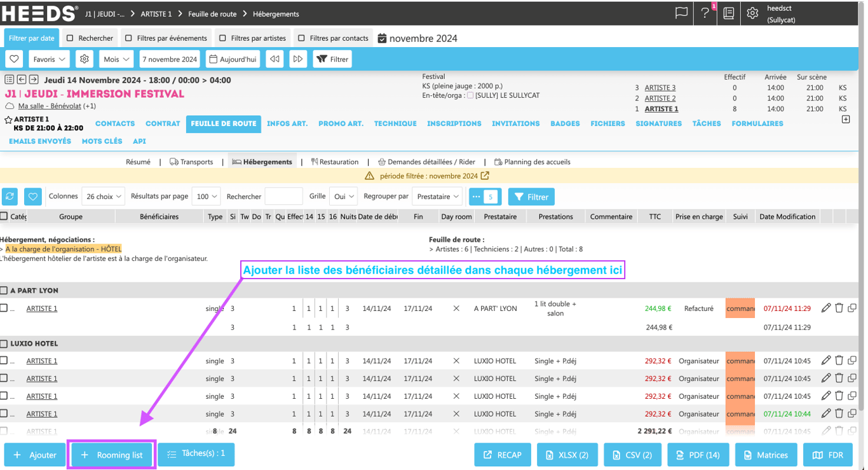This screenshot has height=470, width=868.
Task: Toggle the [SULLY] LE SULLYCAT checkbox
Action: click(470, 95)
